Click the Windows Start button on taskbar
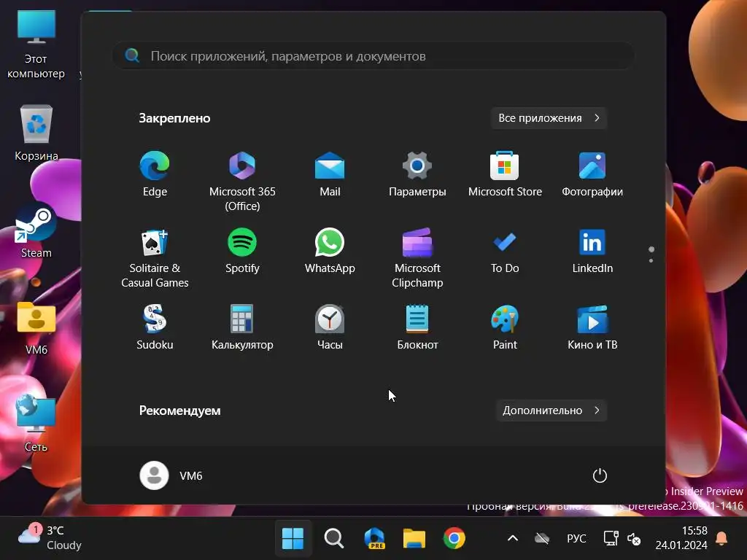This screenshot has height=560, width=747. [x=293, y=539]
